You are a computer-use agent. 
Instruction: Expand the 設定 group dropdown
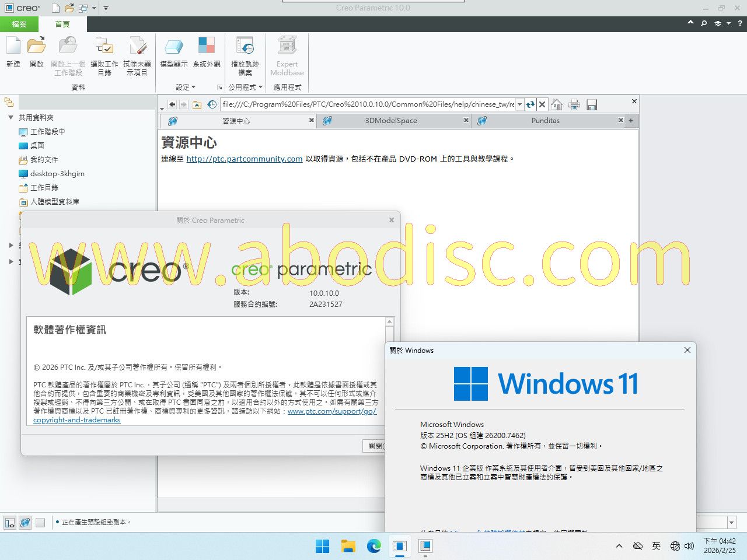186,87
